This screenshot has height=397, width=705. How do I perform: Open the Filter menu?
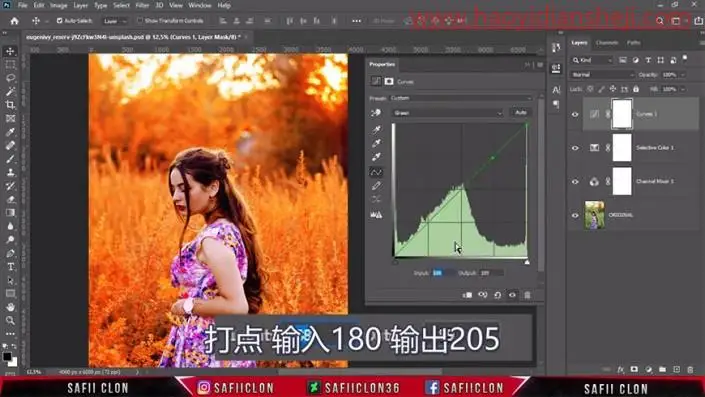pos(142,5)
